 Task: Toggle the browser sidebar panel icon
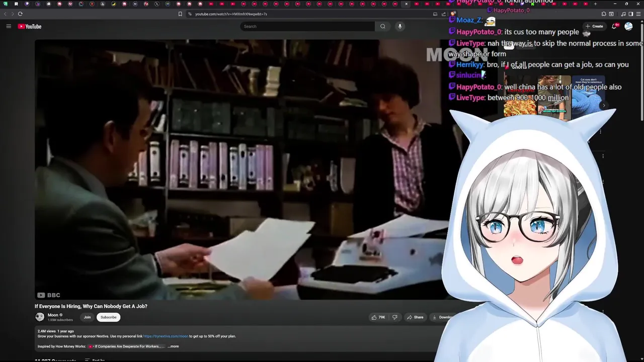click(x=631, y=14)
